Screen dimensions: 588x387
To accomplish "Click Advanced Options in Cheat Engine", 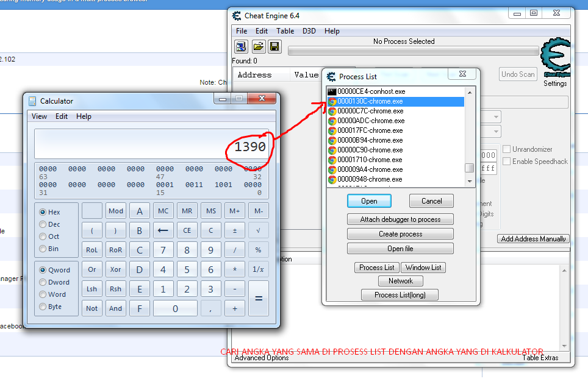I will (262, 358).
